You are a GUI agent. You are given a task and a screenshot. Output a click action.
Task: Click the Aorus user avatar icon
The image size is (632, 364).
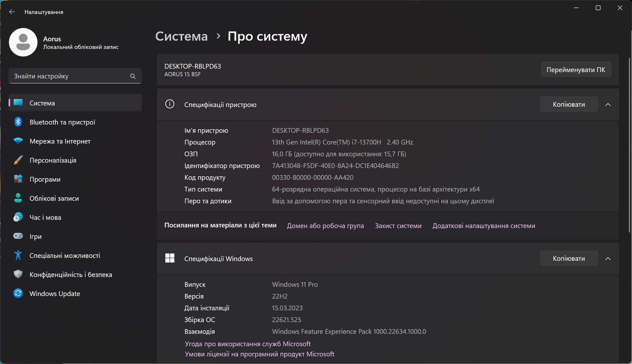click(x=23, y=42)
